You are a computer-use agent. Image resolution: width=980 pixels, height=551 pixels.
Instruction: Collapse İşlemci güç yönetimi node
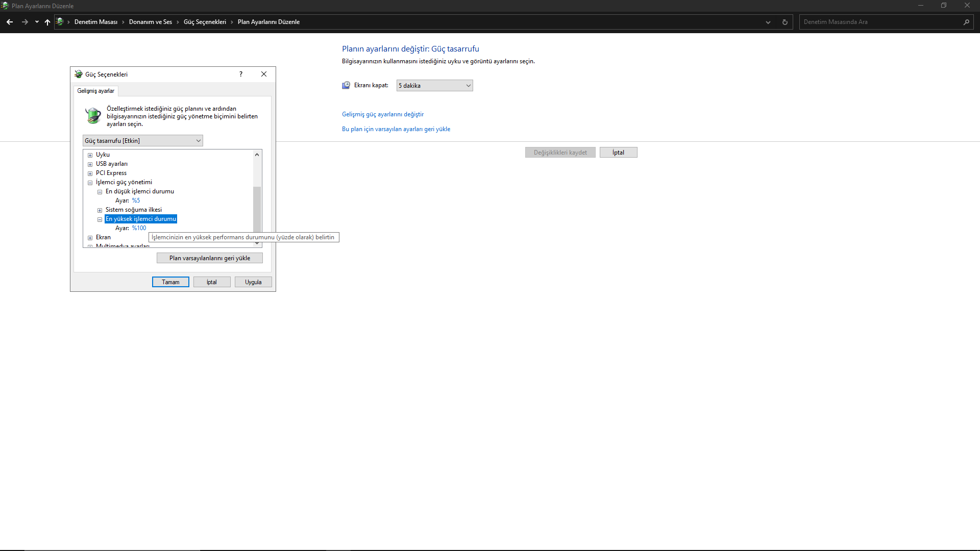[x=90, y=183]
